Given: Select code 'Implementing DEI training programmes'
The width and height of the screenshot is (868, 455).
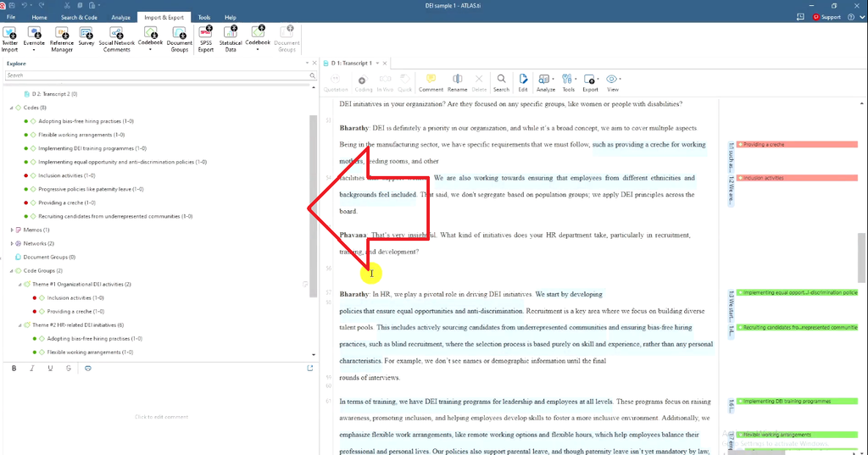Looking at the screenshot, I should coord(92,148).
